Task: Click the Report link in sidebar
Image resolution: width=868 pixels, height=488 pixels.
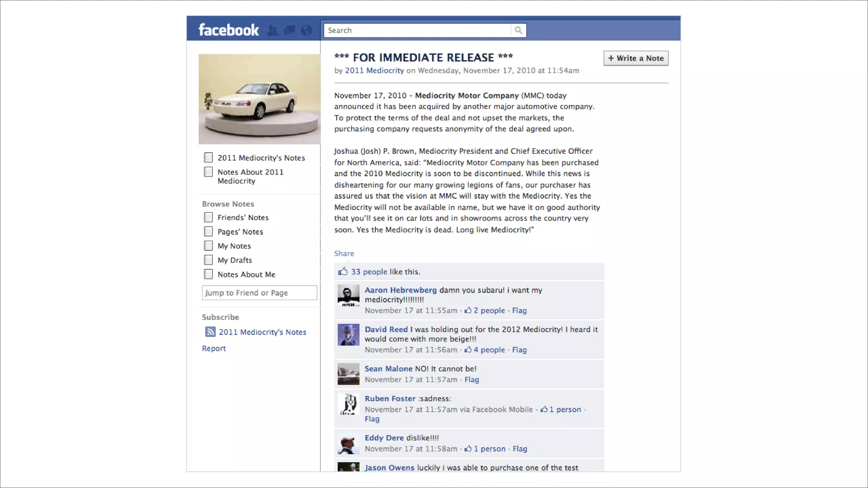Action: click(x=214, y=349)
